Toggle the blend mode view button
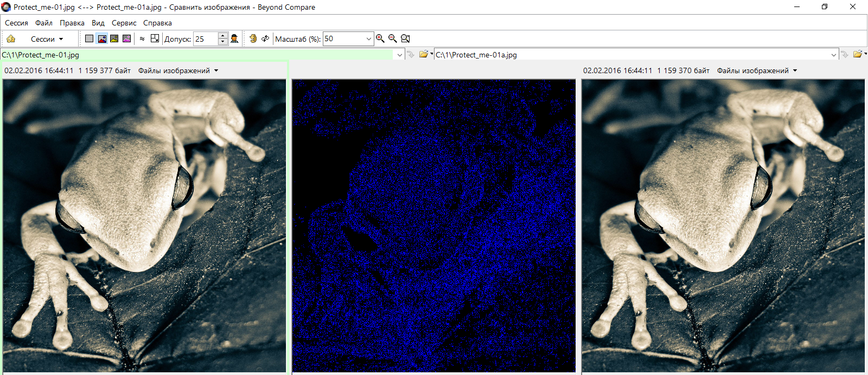 127,38
